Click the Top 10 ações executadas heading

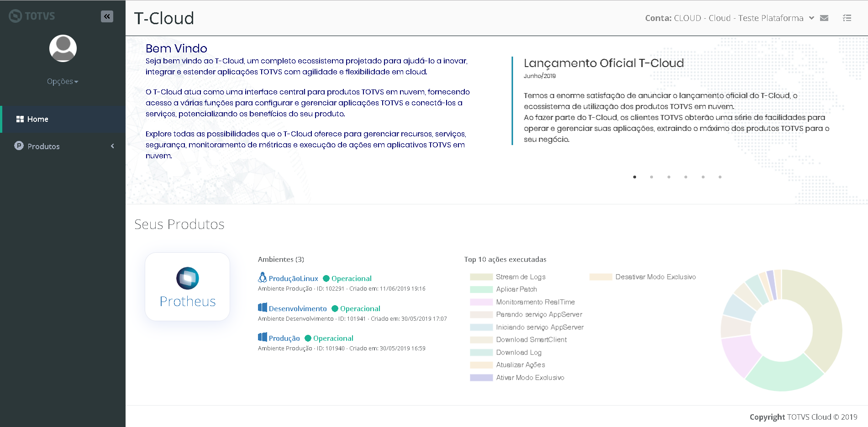pyautogui.click(x=505, y=260)
